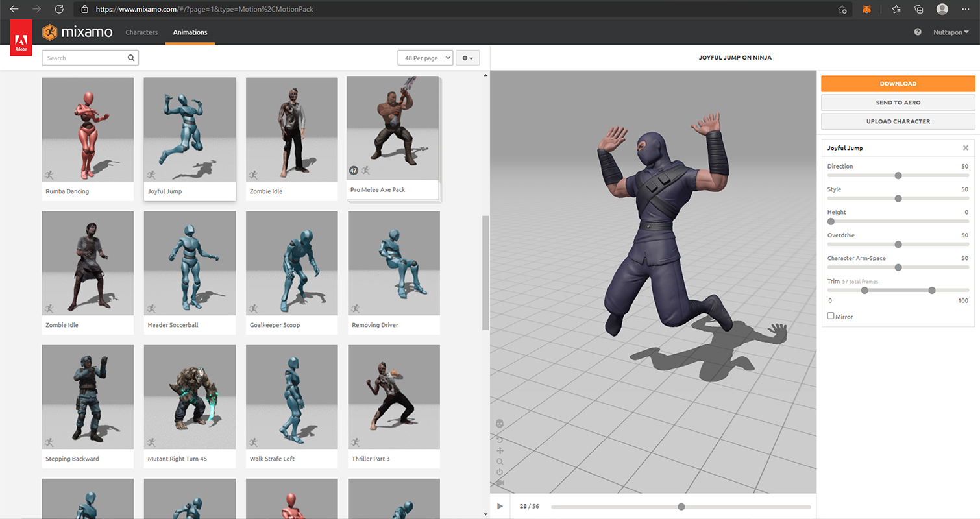The image size is (980, 519).
Task: Click the rotate view icon in viewport
Action: pos(500,439)
